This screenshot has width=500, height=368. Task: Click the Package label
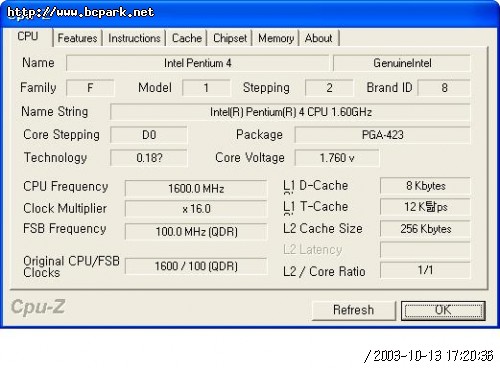(x=259, y=135)
